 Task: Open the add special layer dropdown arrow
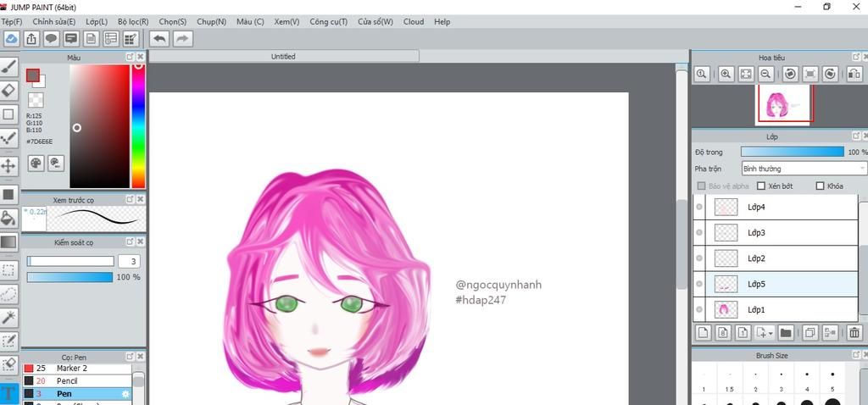click(771, 332)
